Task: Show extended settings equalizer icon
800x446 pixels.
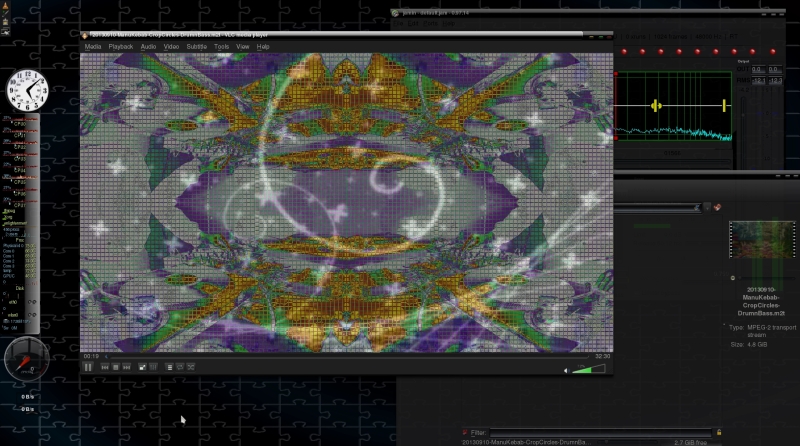Action: coord(153,367)
